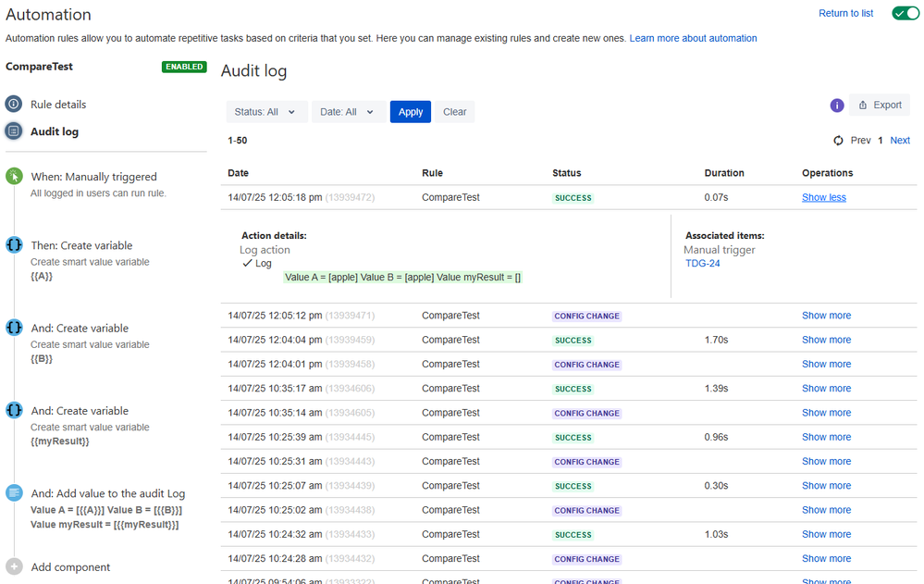The width and height of the screenshot is (924, 584).
Task: Click the Apply filter button
Action: 411,112
